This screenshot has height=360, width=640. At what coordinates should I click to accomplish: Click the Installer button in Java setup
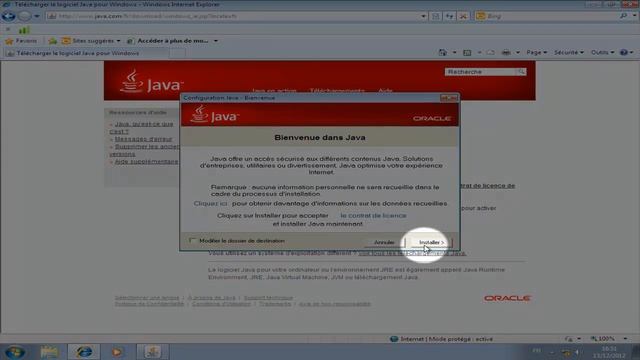[431, 242]
